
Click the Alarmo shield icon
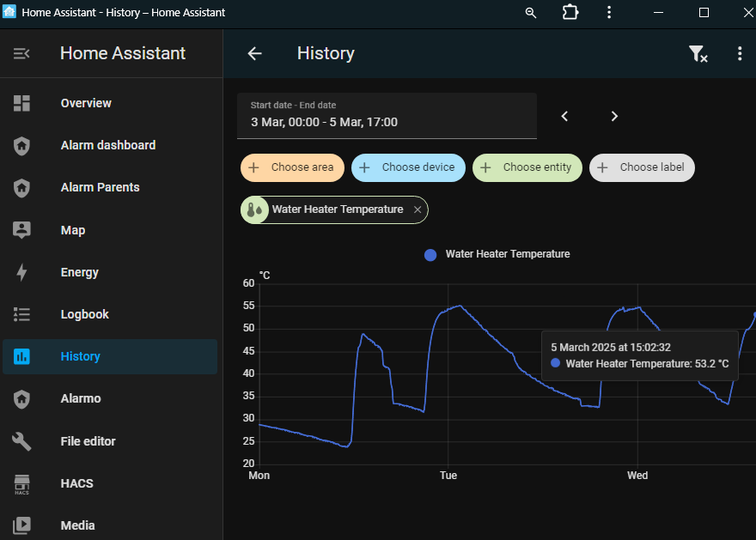[x=21, y=399]
